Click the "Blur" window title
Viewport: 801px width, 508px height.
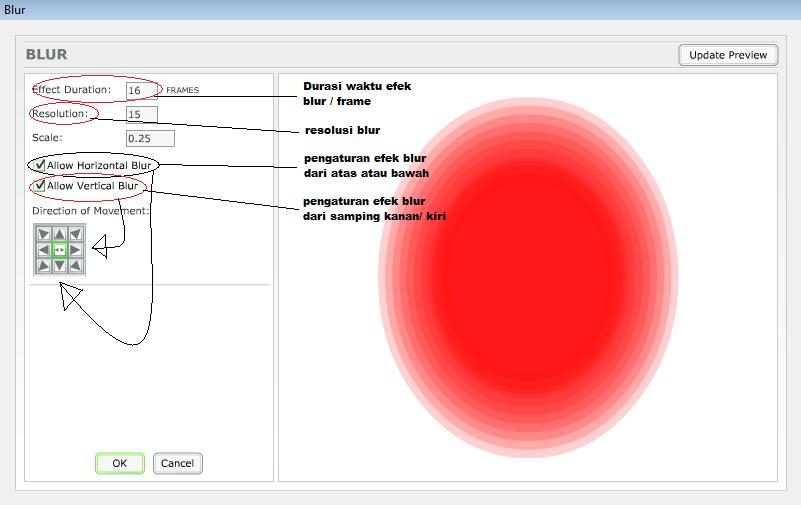coord(15,10)
